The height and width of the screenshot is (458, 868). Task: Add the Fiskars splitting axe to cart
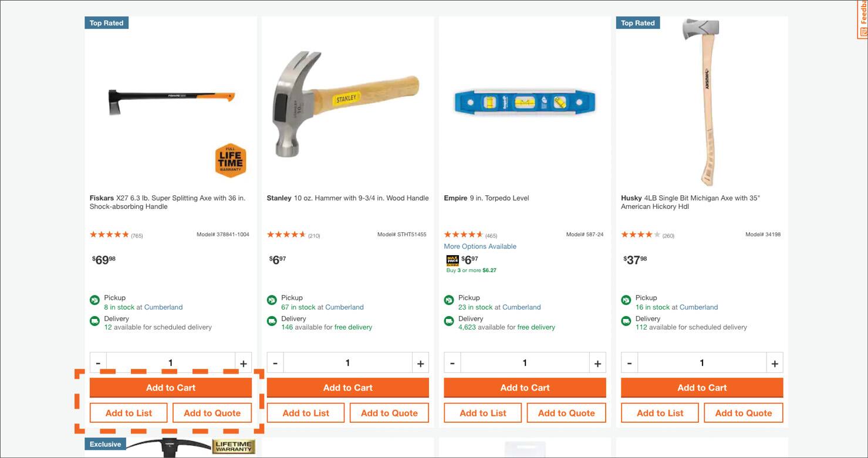[x=170, y=387]
